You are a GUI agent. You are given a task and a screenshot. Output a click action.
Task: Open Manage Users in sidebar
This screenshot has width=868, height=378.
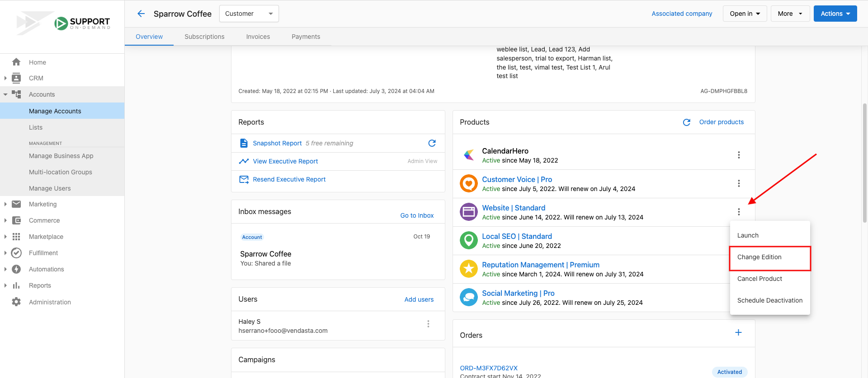coord(62,188)
